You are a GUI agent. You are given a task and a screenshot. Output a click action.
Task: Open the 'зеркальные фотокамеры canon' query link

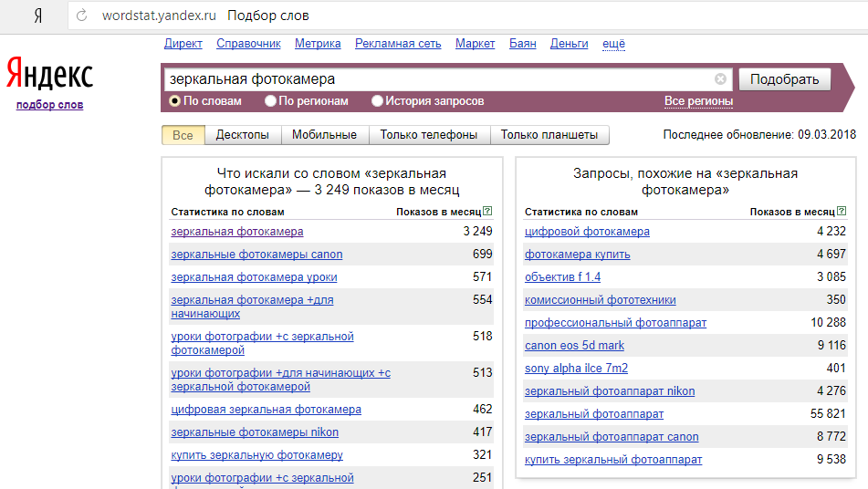256,255
